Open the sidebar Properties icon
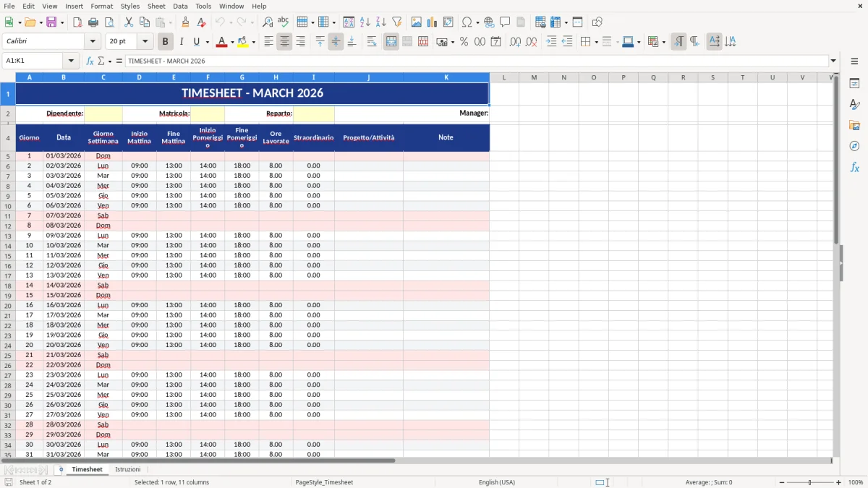This screenshot has height=488, width=868. [854, 84]
